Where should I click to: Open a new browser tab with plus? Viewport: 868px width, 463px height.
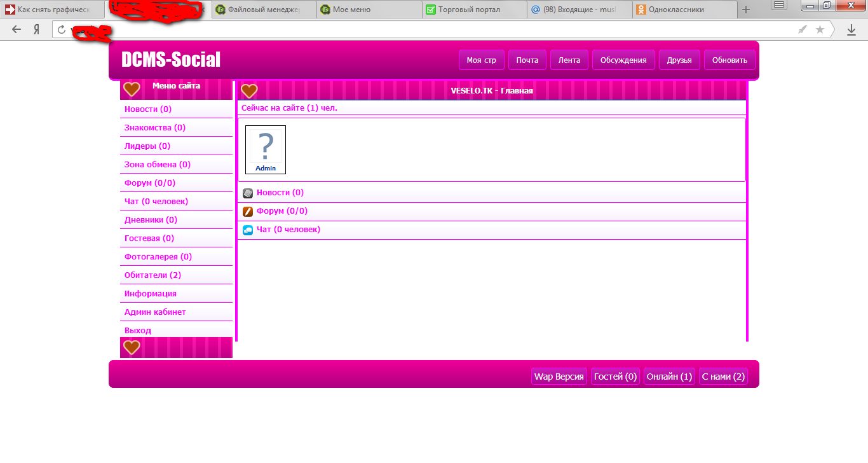click(746, 10)
